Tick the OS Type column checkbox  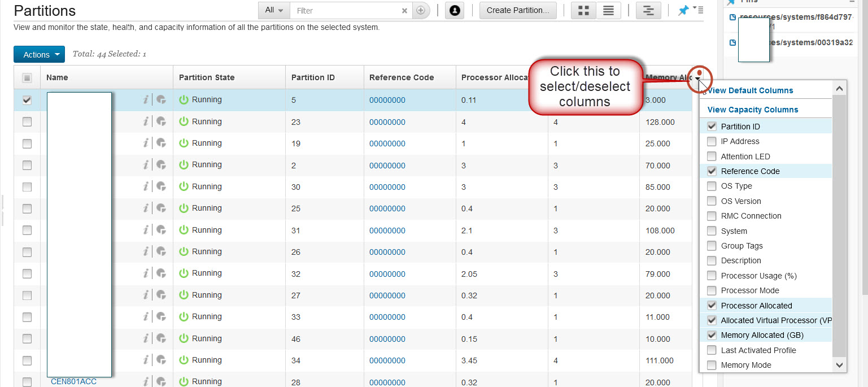click(x=712, y=186)
